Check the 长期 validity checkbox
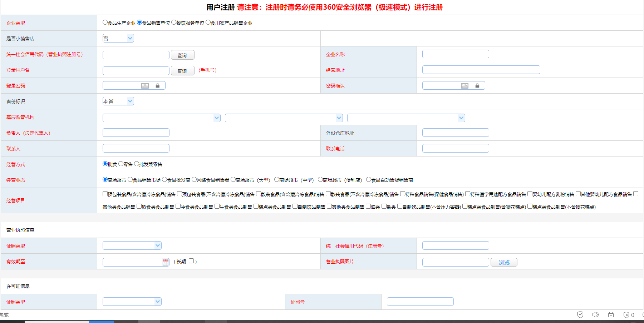This screenshot has width=644, height=323. 191,261
